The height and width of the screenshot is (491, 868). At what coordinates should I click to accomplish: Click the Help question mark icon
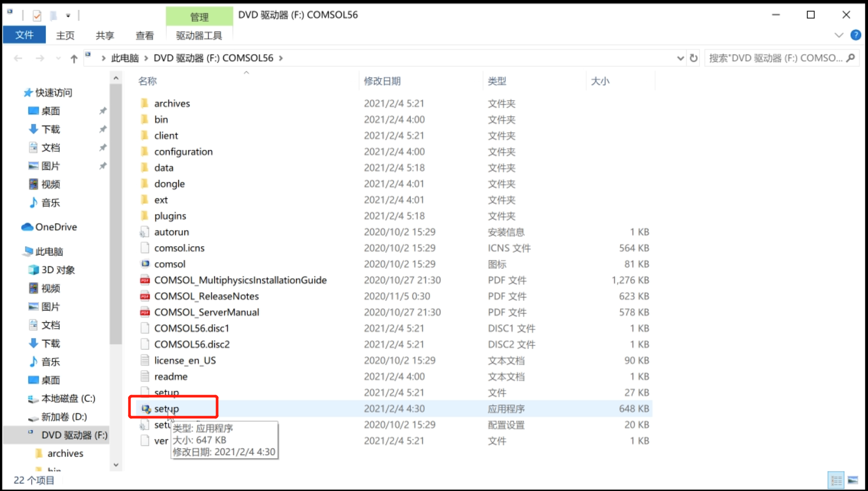[x=855, y=35]
